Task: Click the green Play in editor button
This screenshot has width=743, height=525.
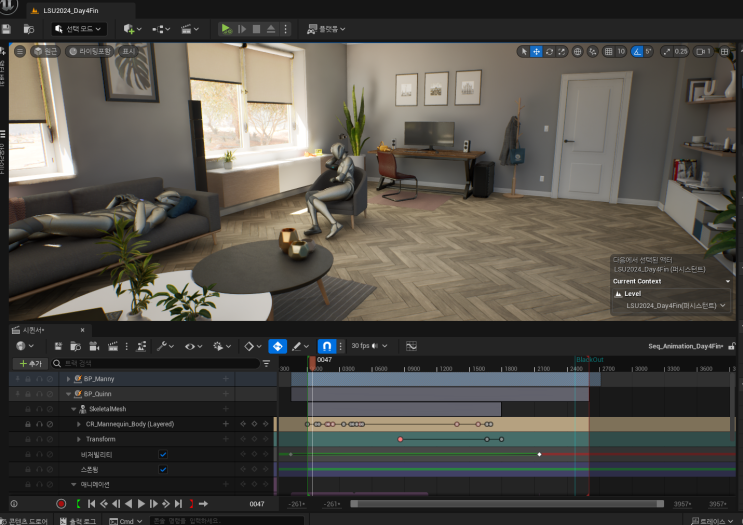Action: (226, 29)
